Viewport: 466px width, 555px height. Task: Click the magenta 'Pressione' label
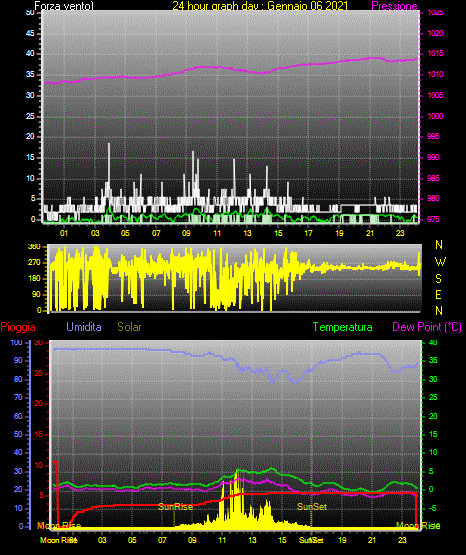(x=394, y=6)
